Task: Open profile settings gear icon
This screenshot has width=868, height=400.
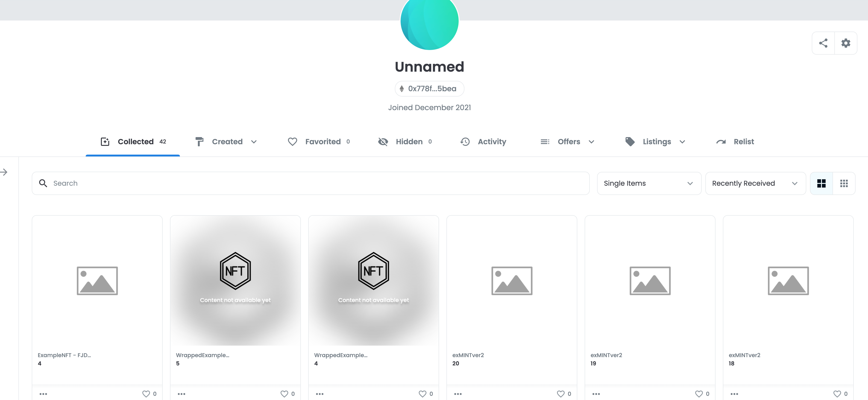Action: [845, 43]
